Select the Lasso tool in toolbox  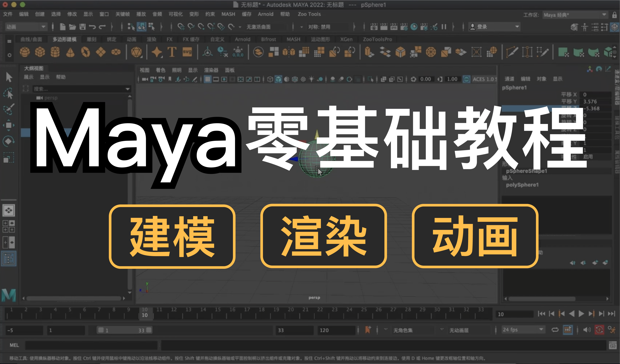9,94
